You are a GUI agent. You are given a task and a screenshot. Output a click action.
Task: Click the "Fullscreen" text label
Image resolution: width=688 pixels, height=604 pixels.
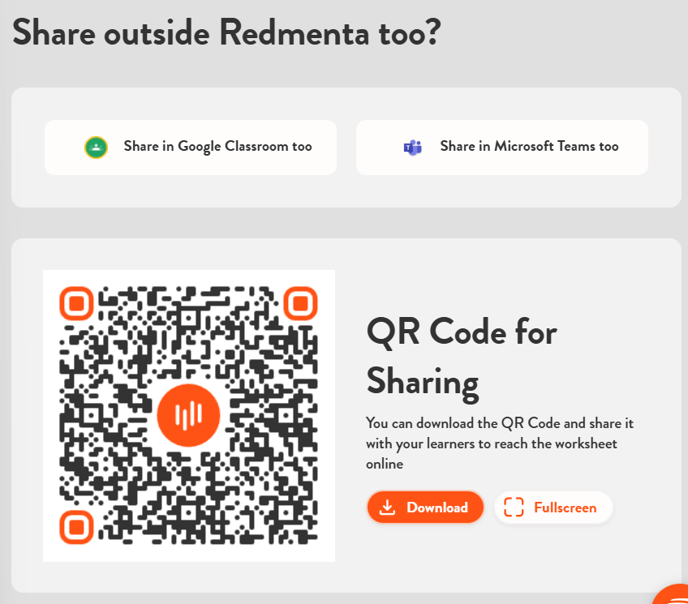click(x=565, y=508)
